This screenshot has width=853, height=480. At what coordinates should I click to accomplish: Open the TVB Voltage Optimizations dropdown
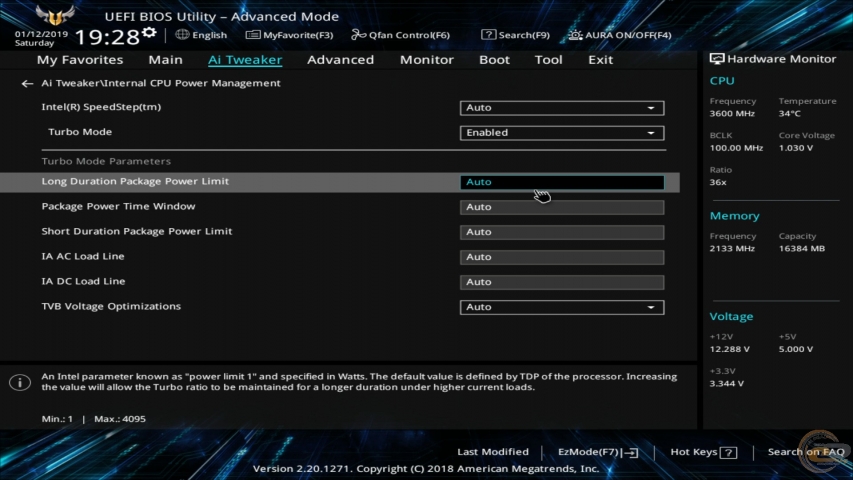pos(562,307)
